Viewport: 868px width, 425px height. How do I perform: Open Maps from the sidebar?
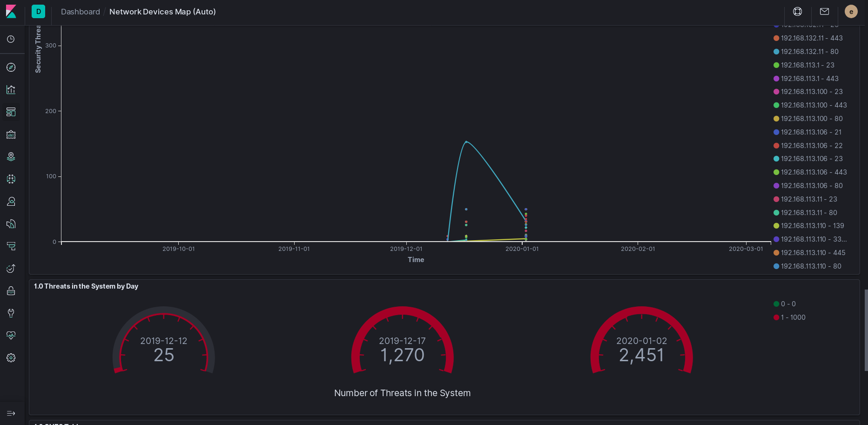pyautogui.click(x=11, y=157)
